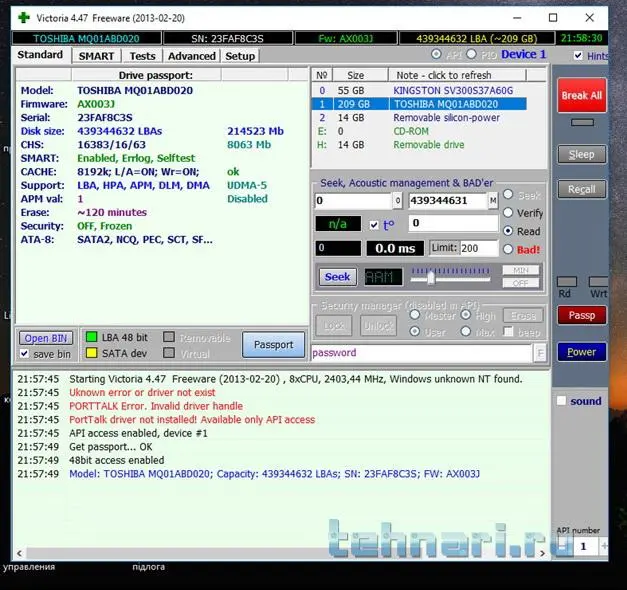
Task: Click the yellow SATA dev indicator
Action: click(91, 353)
